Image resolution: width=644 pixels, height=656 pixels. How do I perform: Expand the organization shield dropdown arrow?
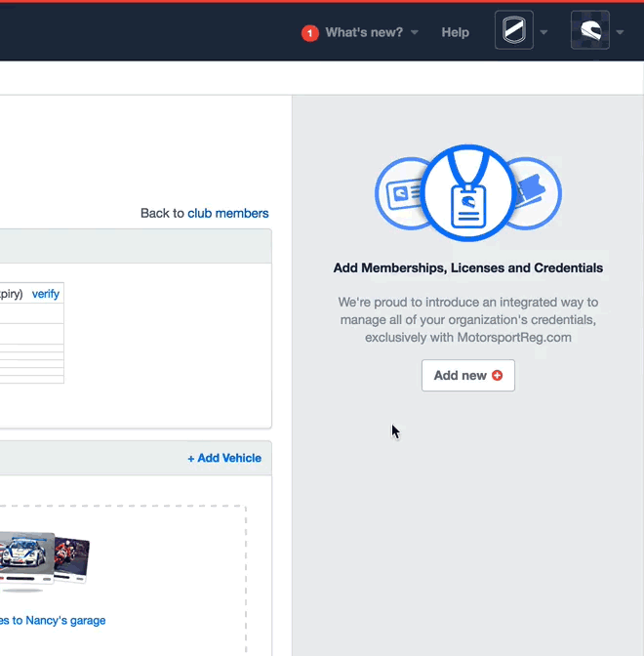(543, 32)
